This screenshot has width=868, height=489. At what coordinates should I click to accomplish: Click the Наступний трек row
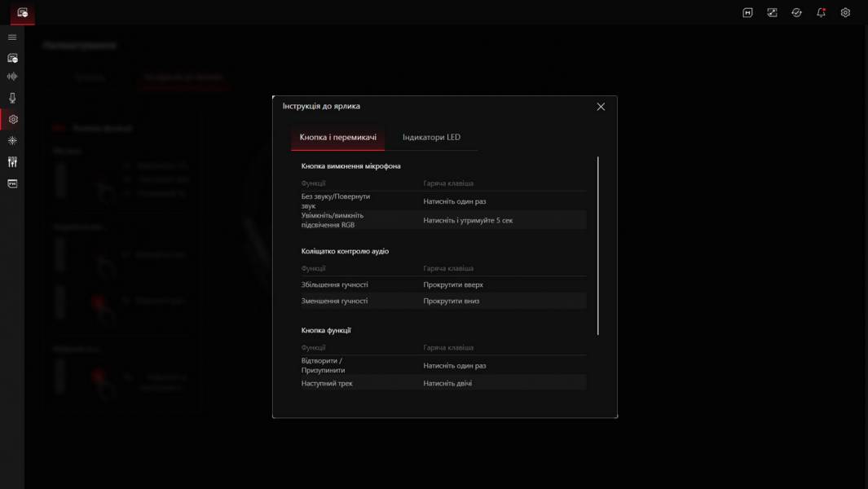click(x=443, y=383)
